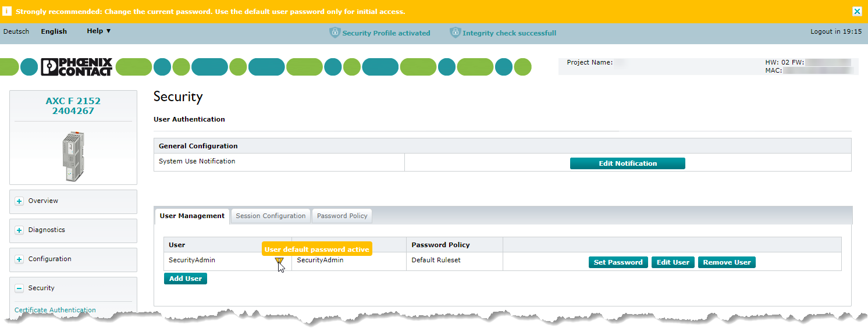Click the Configuration sidebar label
This screenshot has height=328, width=868.
(x=50, y=259)
